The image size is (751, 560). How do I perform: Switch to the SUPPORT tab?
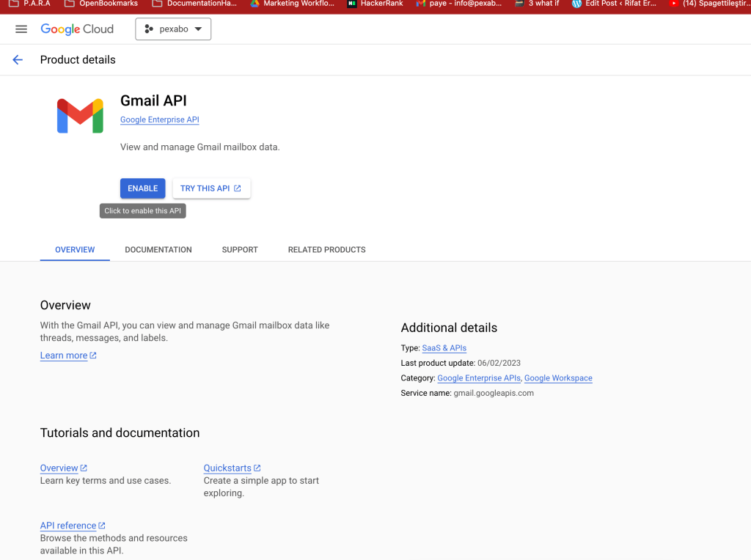[240, 250]
